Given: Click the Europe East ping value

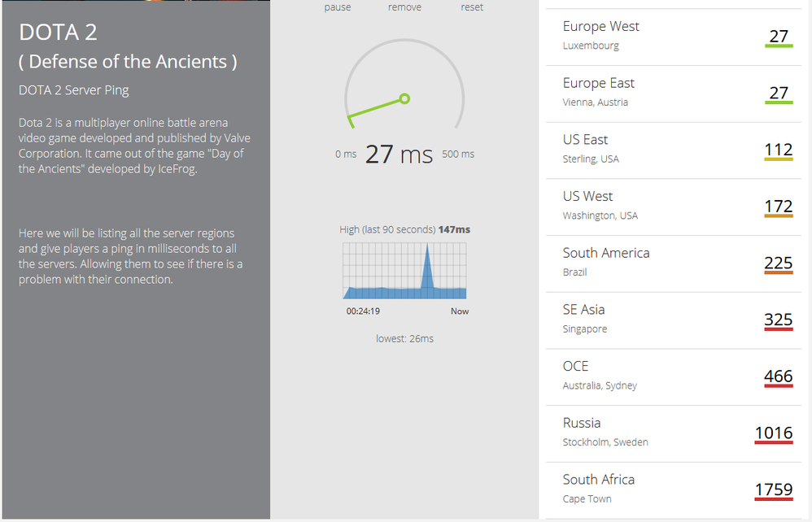Looking at the screenshot, I should point(779,93).
